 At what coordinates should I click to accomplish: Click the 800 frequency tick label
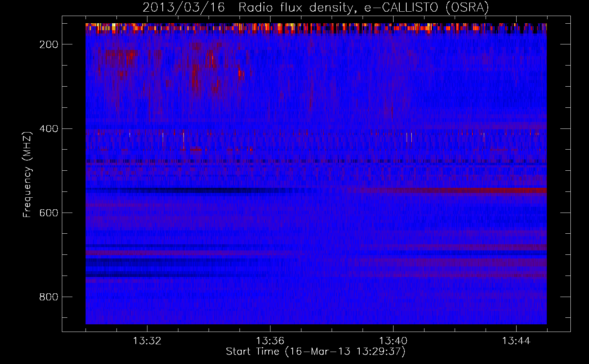tap(48, 297)
